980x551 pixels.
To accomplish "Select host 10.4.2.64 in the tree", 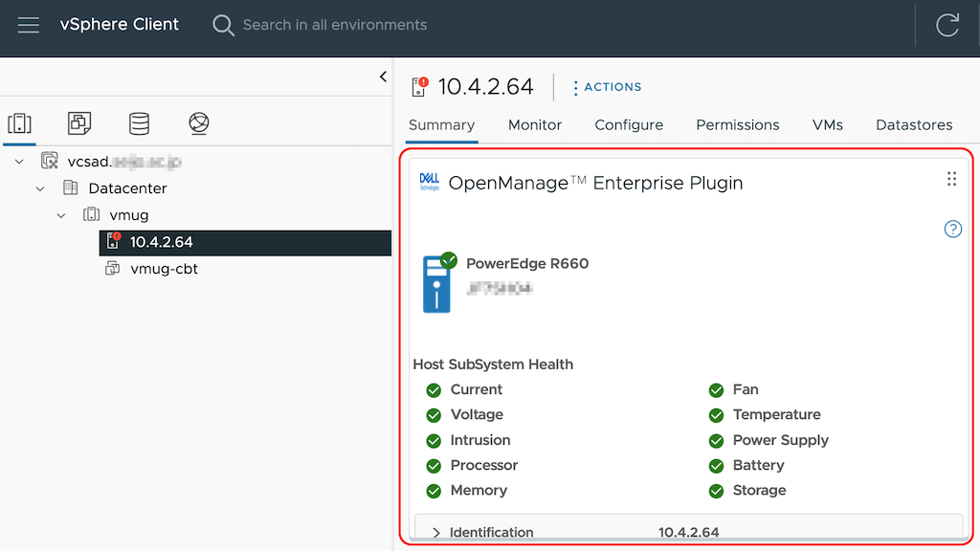I will click(245, 242).
